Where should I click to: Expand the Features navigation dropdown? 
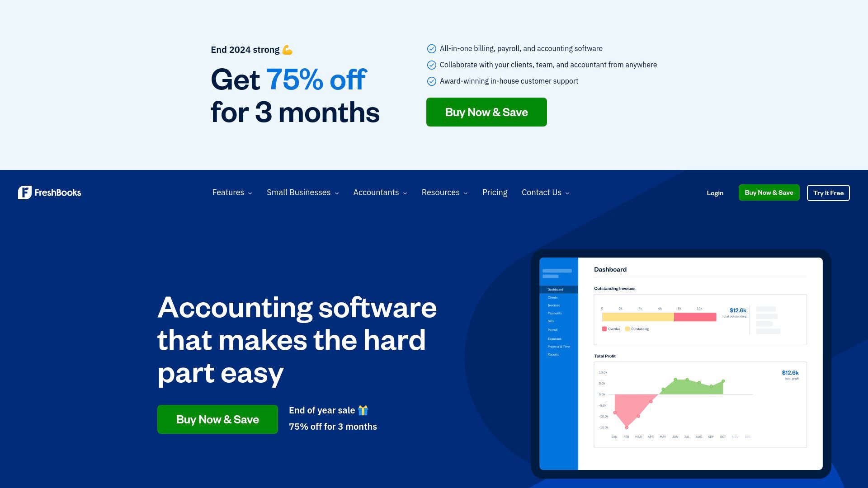click(231, 192)
